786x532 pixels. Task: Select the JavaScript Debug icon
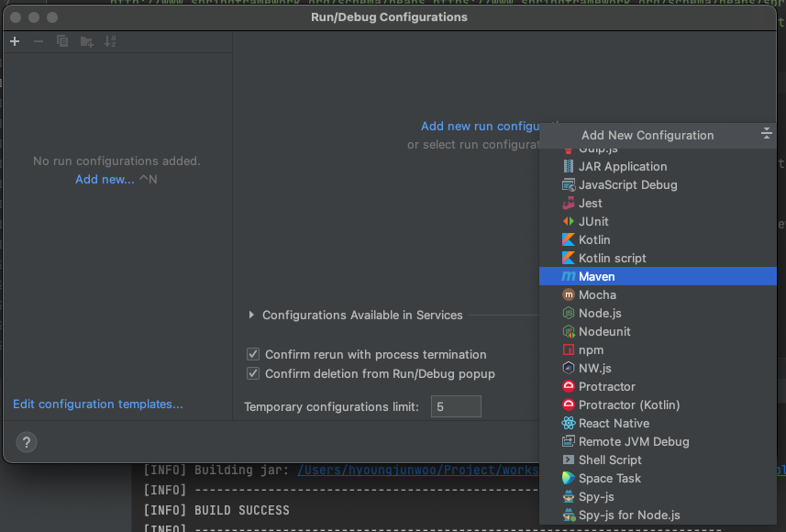[568, 184]
